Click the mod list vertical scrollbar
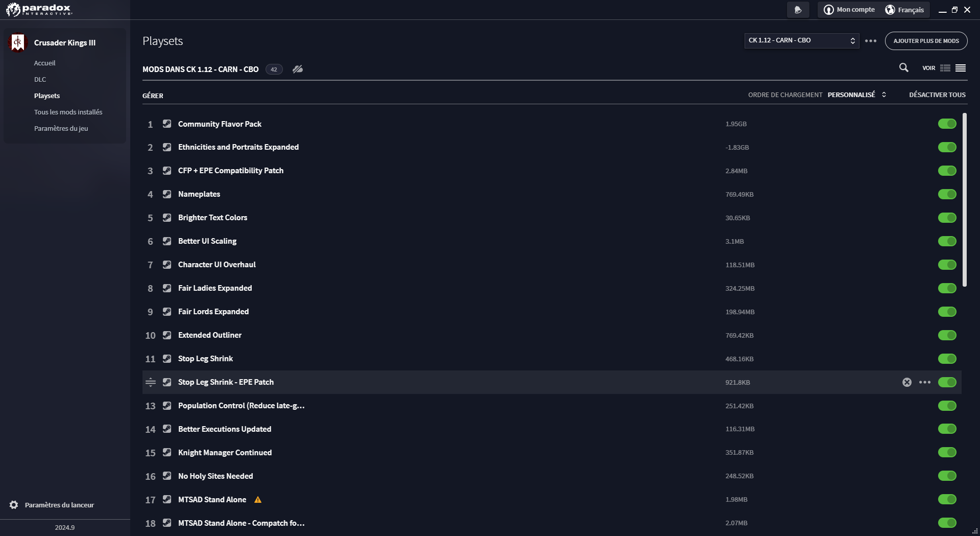 click(x=965, y=200)
